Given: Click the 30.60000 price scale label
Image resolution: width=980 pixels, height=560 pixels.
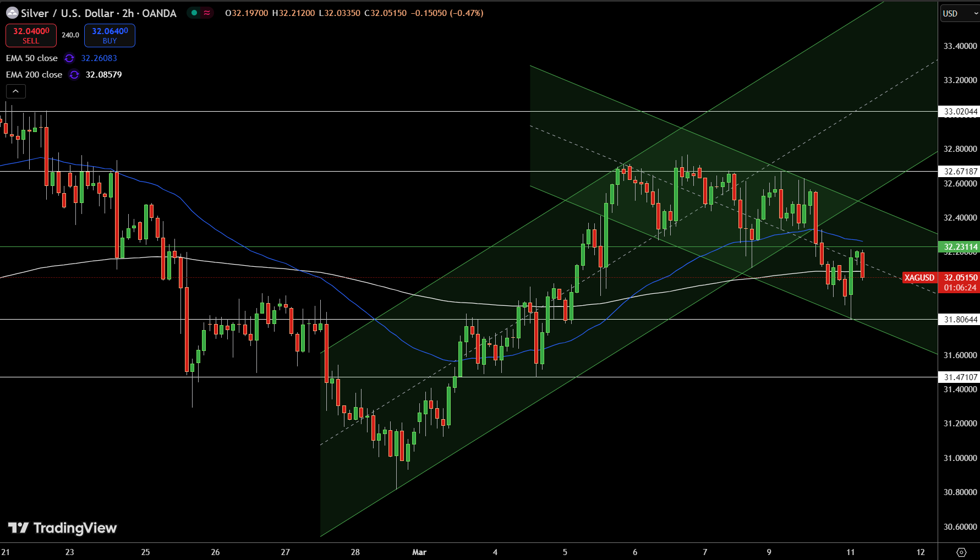Looking at the screenshot, I should [x=960, y=527].
